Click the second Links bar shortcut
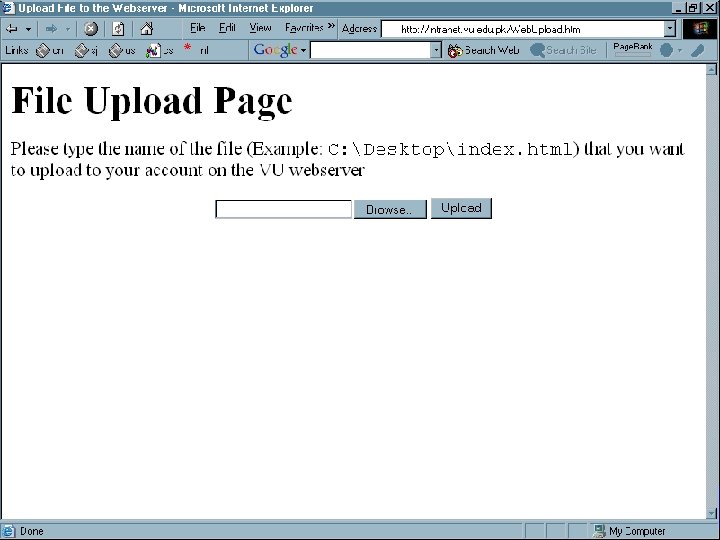 click(x=87, y=51)
